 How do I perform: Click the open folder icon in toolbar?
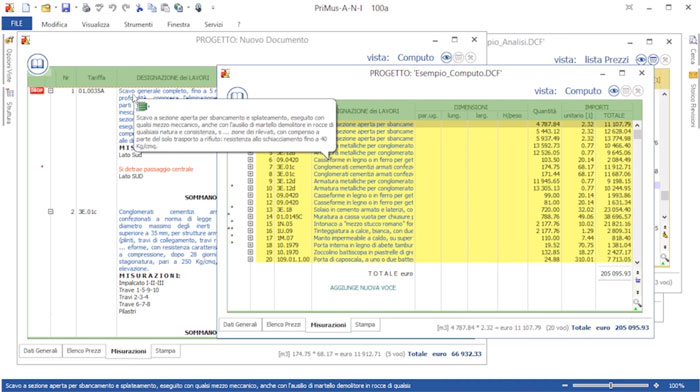46,8
